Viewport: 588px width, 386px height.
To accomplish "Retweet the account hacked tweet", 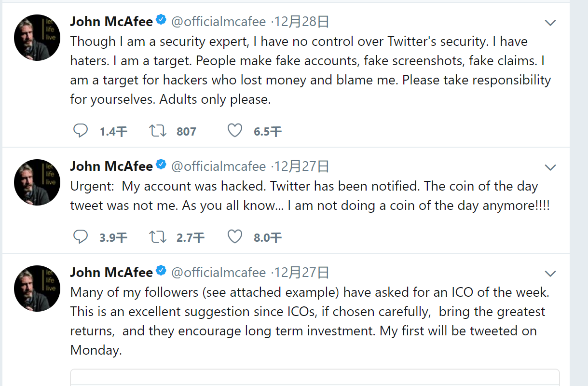I will (x=158, y=237).
